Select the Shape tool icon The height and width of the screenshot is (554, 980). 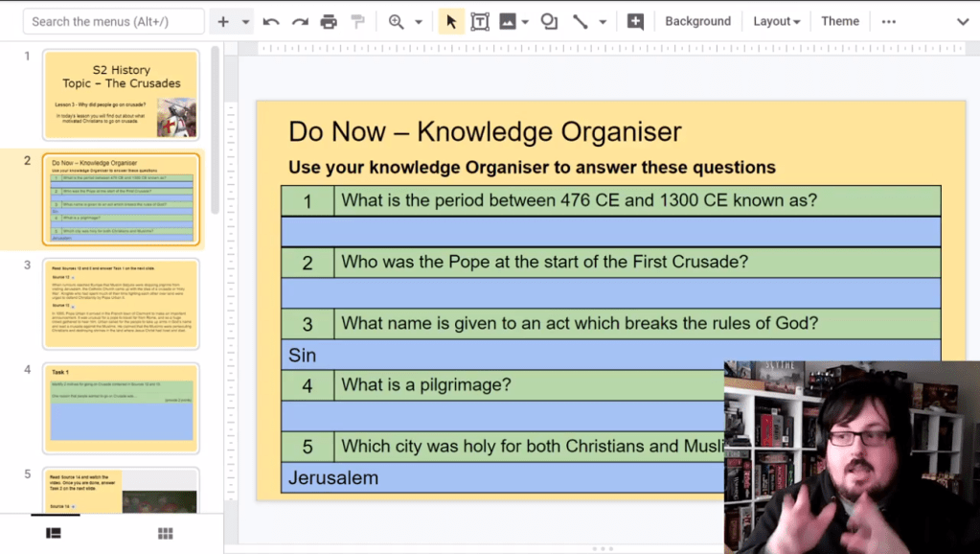tap(549, 22)
